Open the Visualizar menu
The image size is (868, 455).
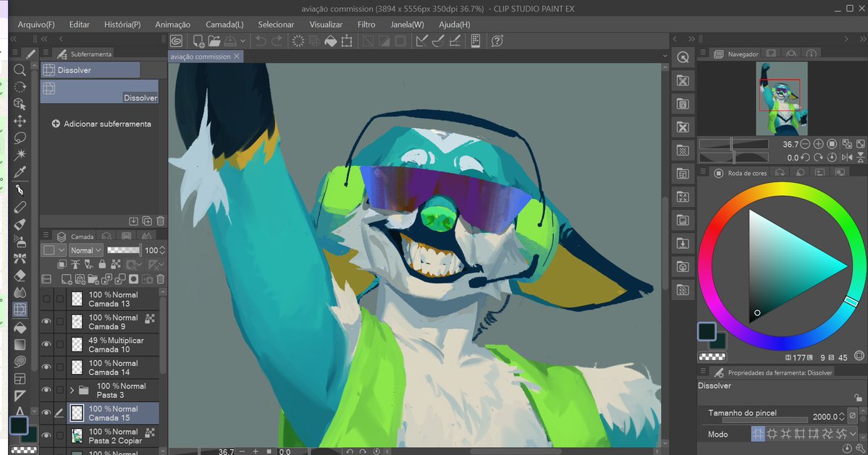[x=326, y=25]
